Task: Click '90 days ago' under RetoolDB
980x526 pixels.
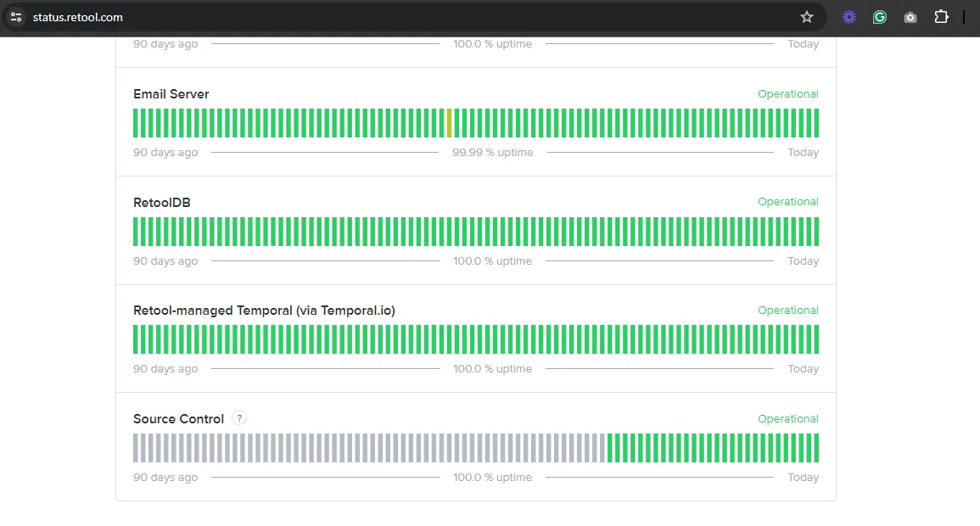Action: [x=165, y=261]
